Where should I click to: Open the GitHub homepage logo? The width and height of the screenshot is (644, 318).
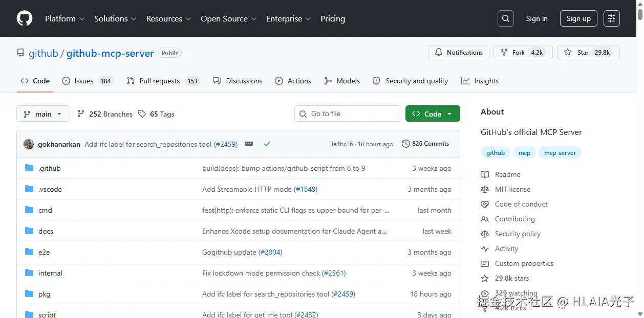[x=25, y=18]
